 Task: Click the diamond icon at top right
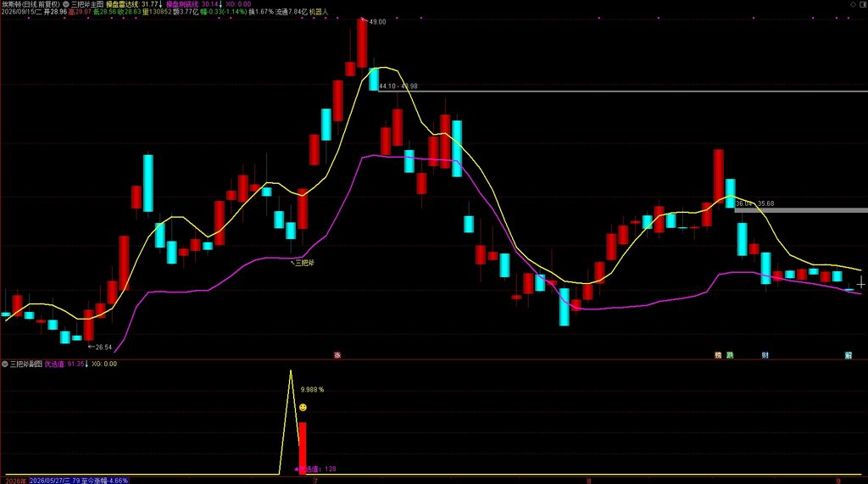[x=853, y=4]
